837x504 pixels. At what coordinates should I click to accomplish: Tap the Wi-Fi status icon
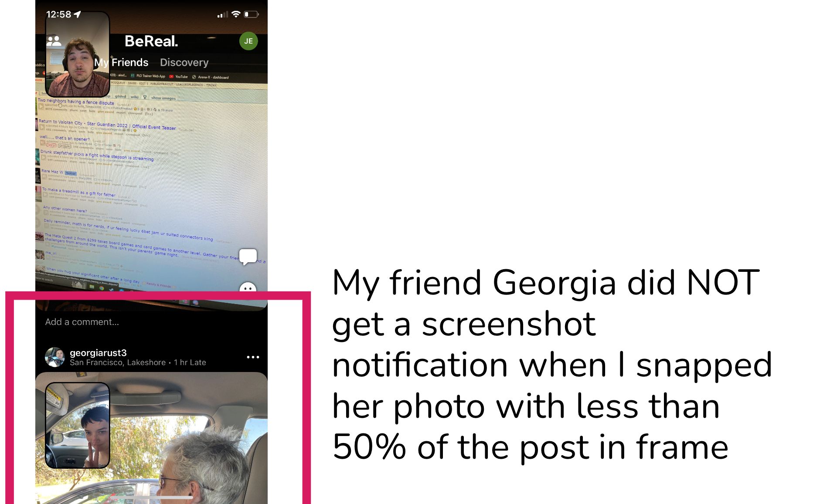(x=236, y=14)
